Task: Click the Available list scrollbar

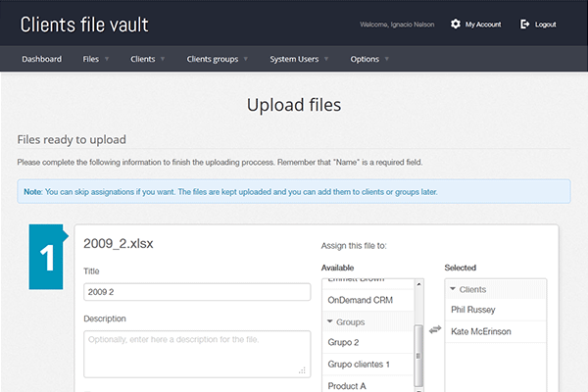Action: [419, 333]
